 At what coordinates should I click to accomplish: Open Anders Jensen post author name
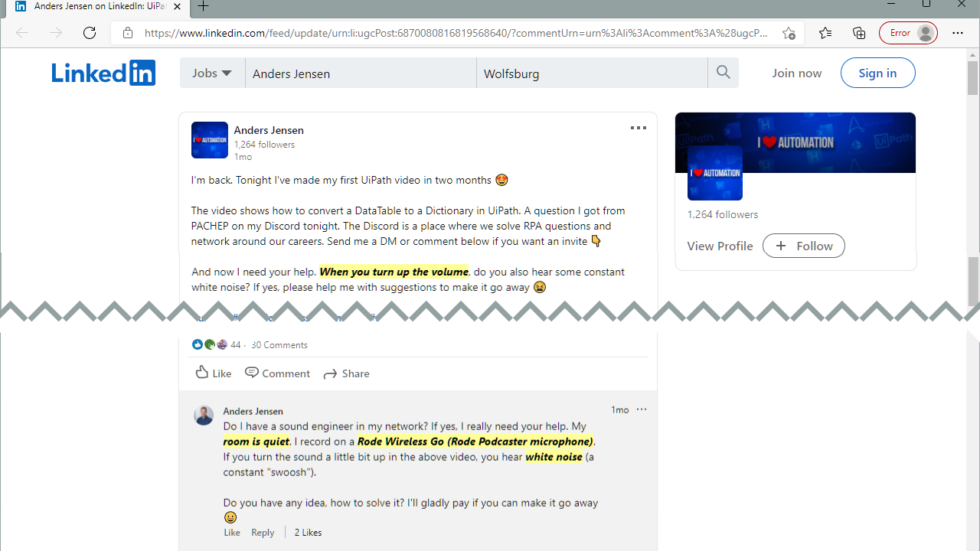click(x=269, y=130)
